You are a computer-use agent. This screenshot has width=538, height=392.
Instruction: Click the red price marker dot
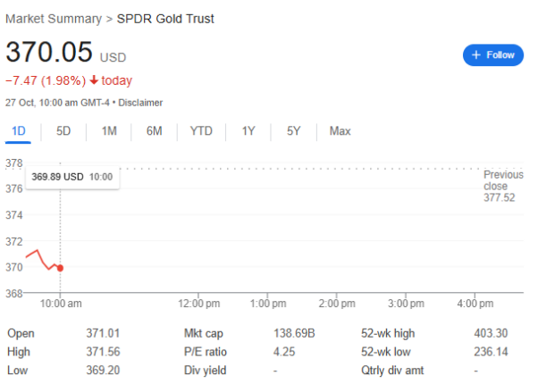tap(60, 268)
